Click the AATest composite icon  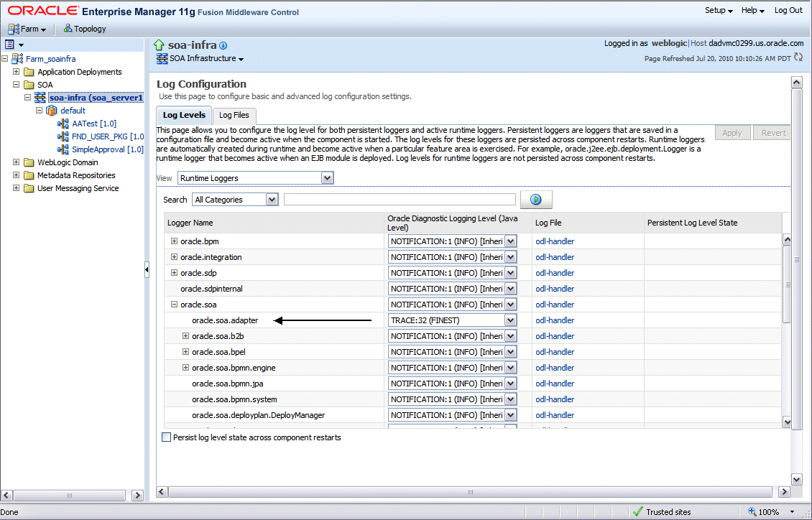click(63, 124)
